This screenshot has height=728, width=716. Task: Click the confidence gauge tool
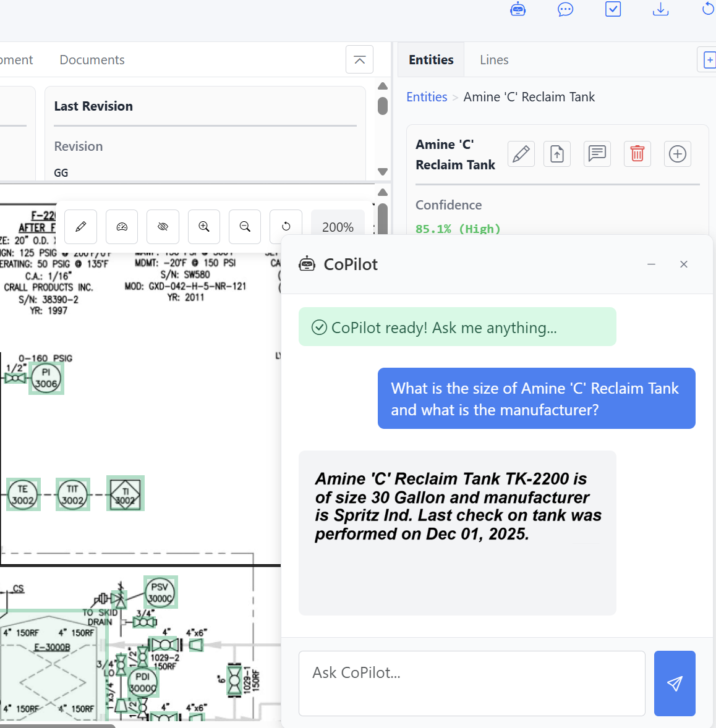121,227
